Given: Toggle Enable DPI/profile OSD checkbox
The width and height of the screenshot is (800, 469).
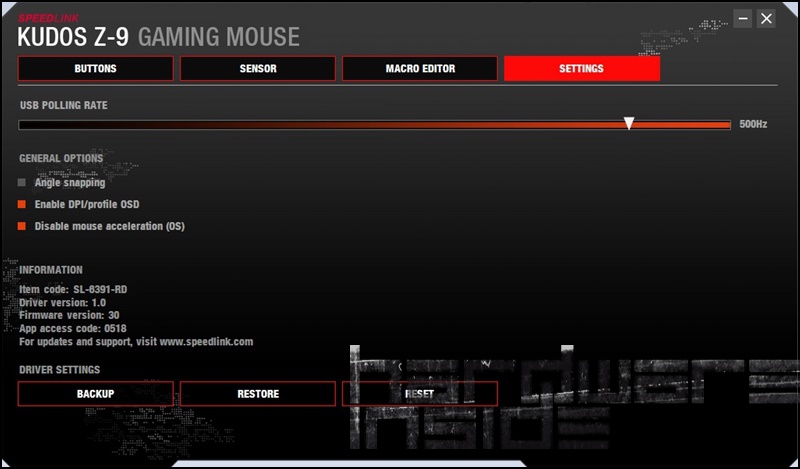Looking at the screenshot, I should [22, 205].
